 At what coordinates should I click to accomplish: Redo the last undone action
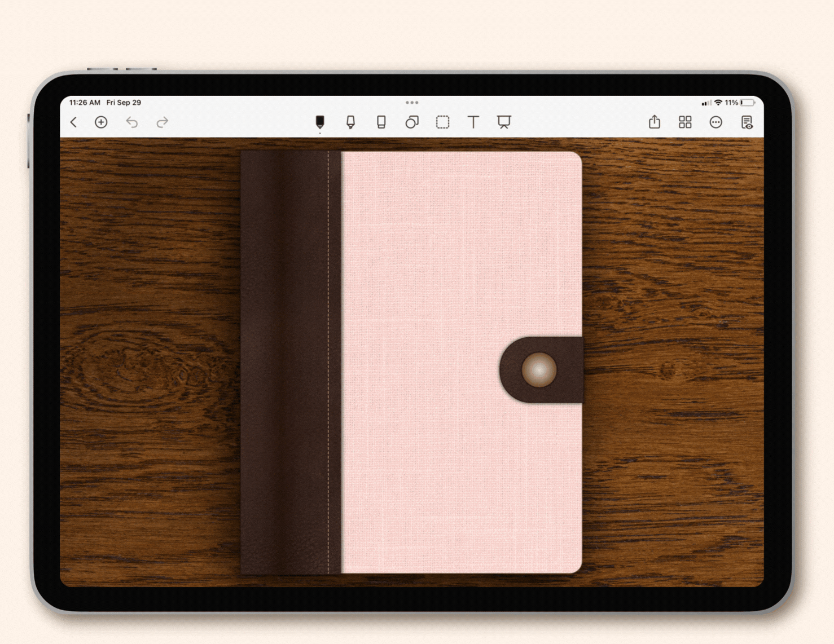[x=163, y=122]
